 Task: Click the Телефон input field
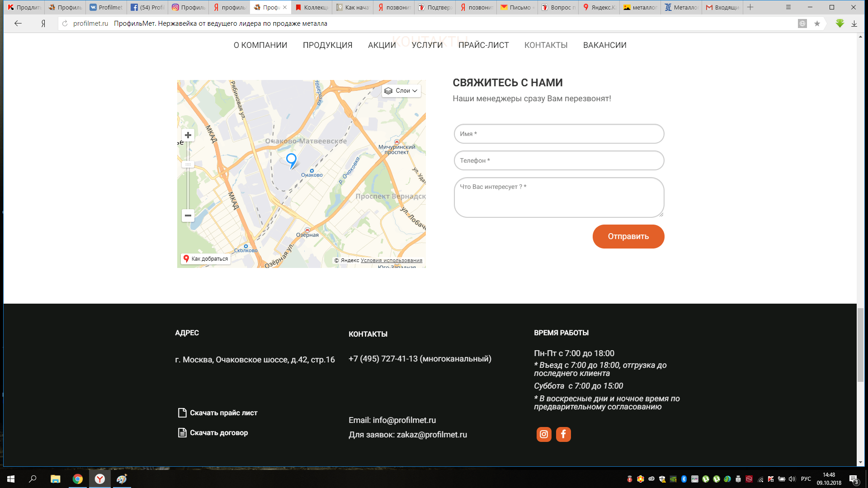559,160
